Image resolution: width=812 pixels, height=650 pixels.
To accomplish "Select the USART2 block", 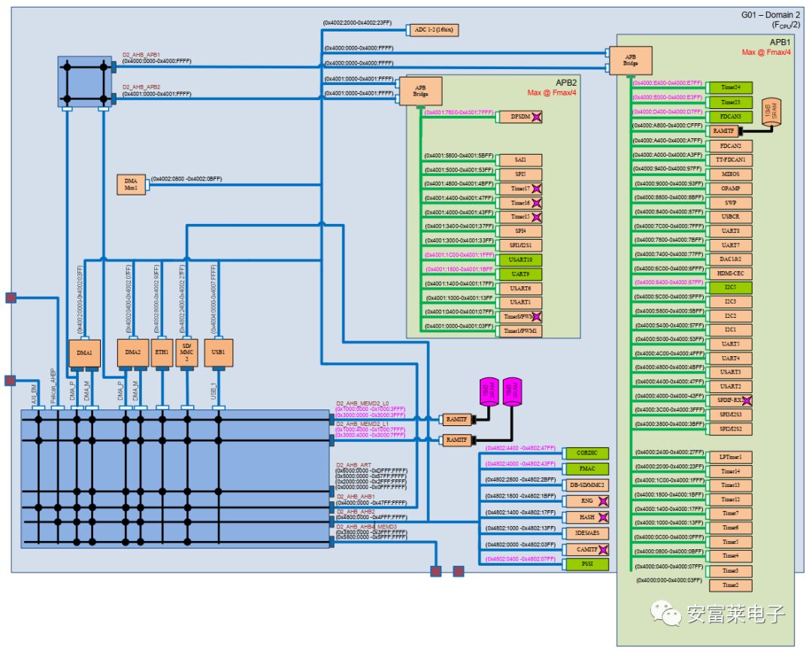I will tap(730, 386).
